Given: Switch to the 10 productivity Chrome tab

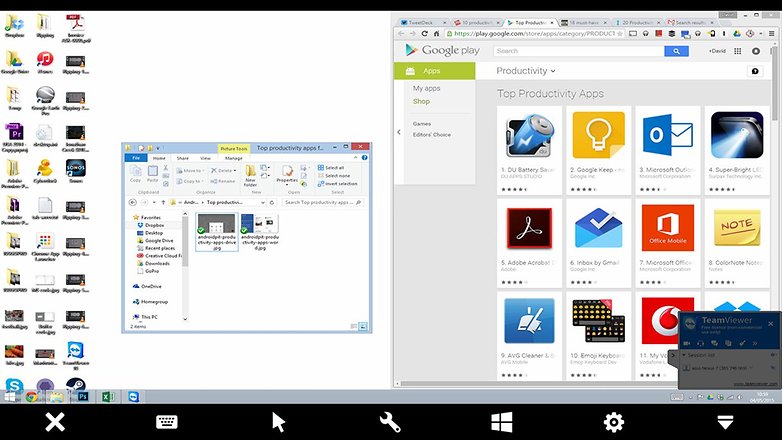Looking at the screenshot, I should (x=477, y=22).
